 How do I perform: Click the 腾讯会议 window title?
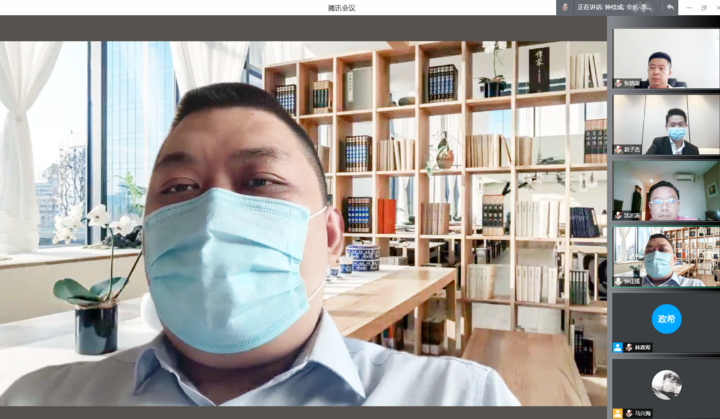(341, 7)
